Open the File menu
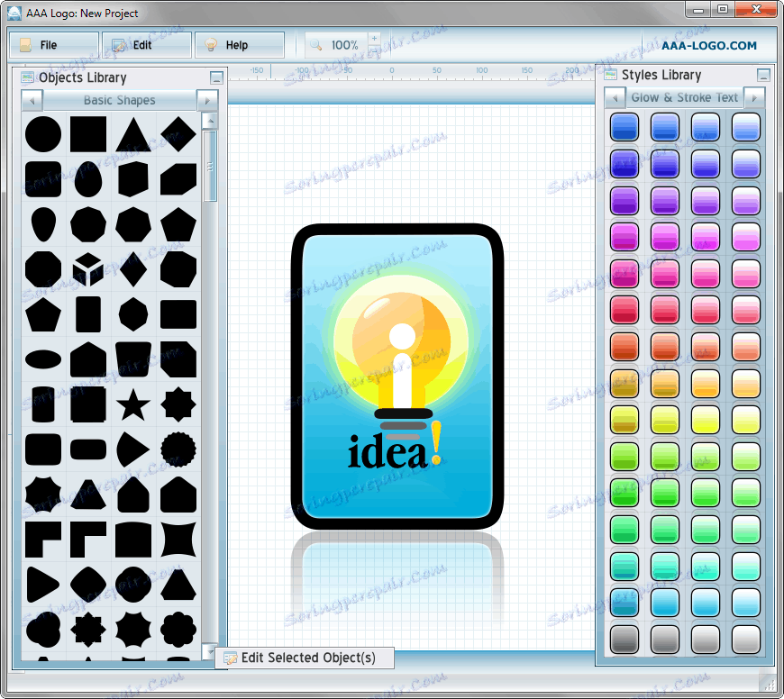The image size is (784, 699). point(54,45)
